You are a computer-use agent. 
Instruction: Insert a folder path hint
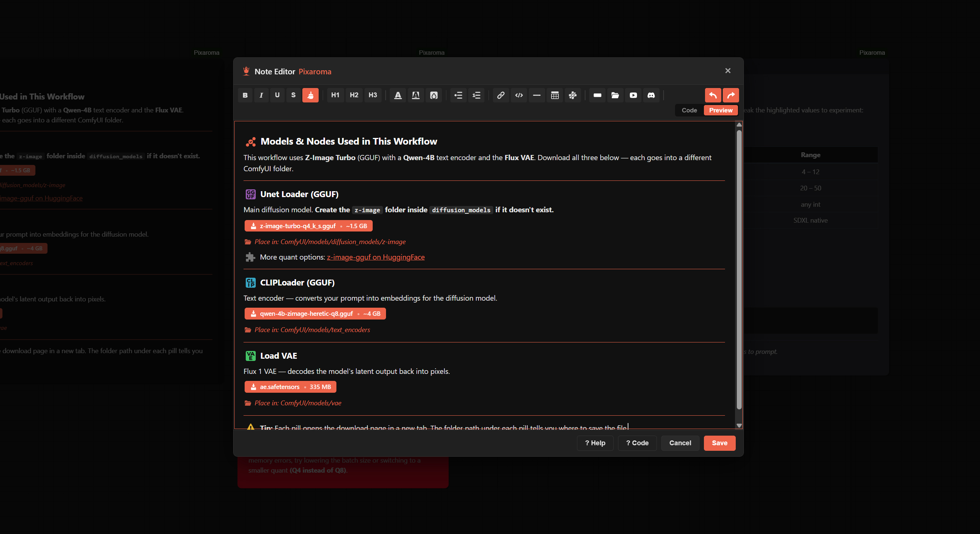(615, 95)
